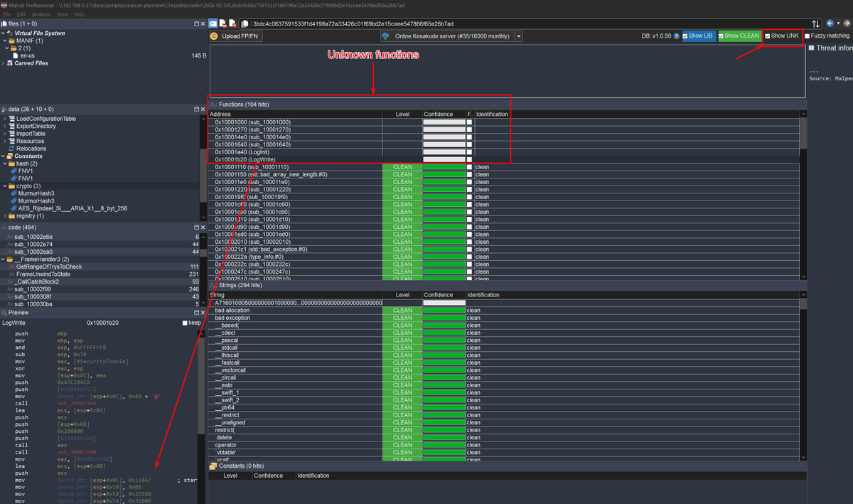Sort strings by Identification column header
853x504 pixels.
coord(633,295)
